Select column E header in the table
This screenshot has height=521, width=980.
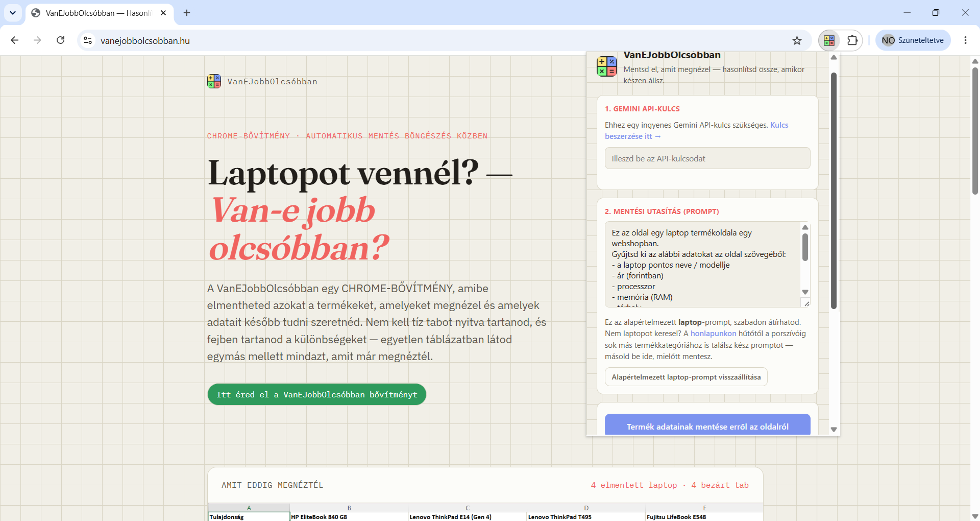click(704, 508)
